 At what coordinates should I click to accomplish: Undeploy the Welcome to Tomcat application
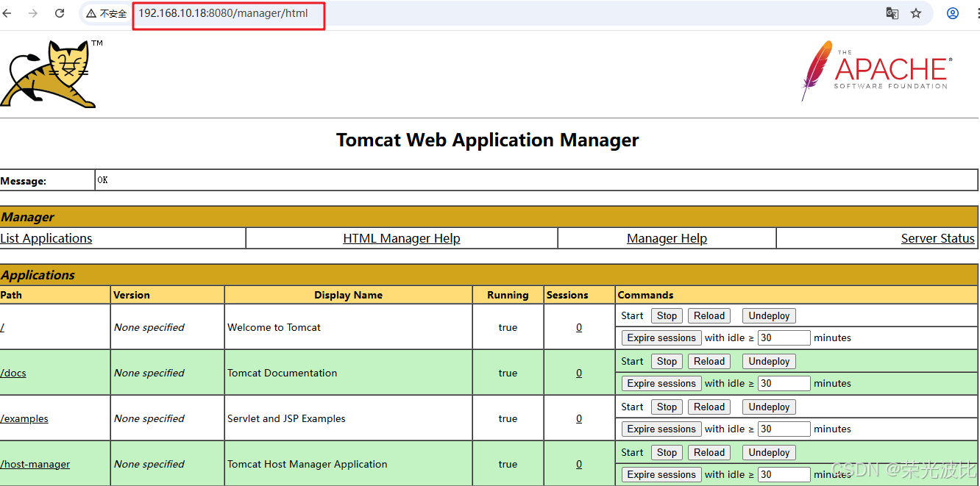coord(769,315)
